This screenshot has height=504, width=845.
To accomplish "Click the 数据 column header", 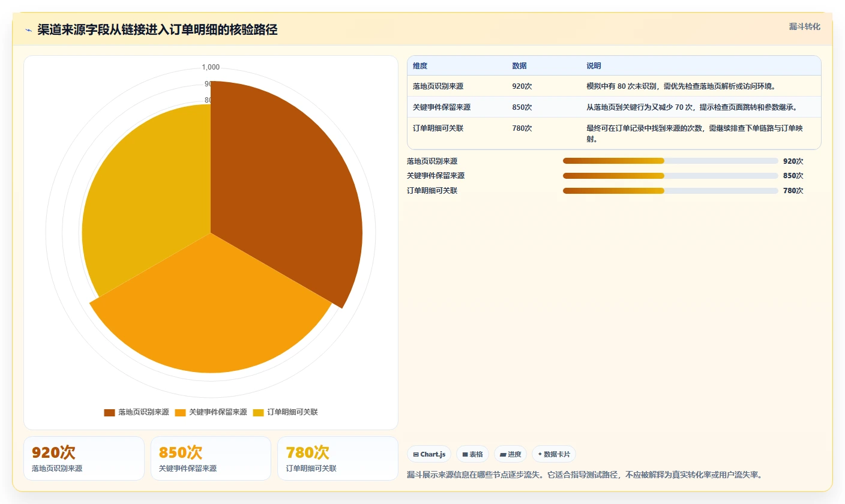I will click(519, 66).
